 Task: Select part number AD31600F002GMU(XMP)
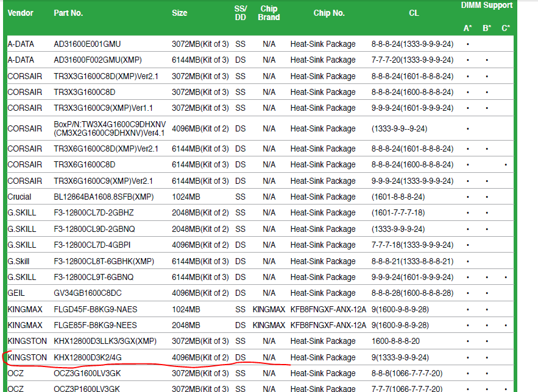(97, 60)
